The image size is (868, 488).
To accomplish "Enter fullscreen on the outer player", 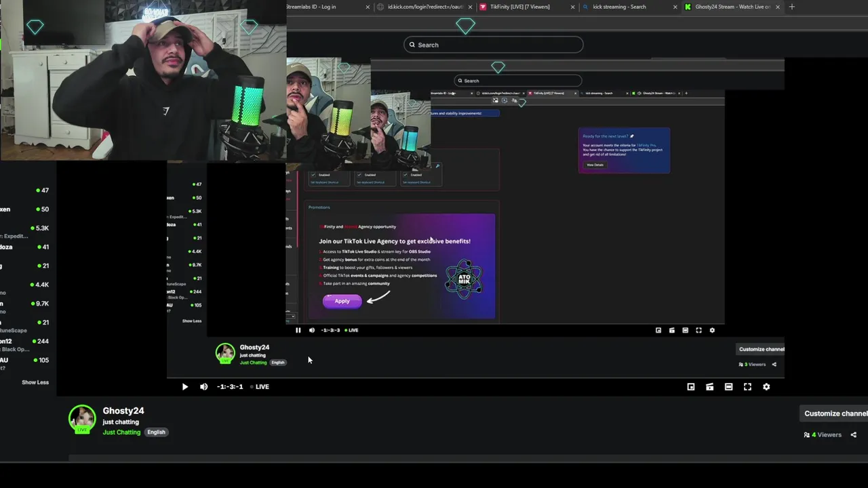I will [747, 387].
